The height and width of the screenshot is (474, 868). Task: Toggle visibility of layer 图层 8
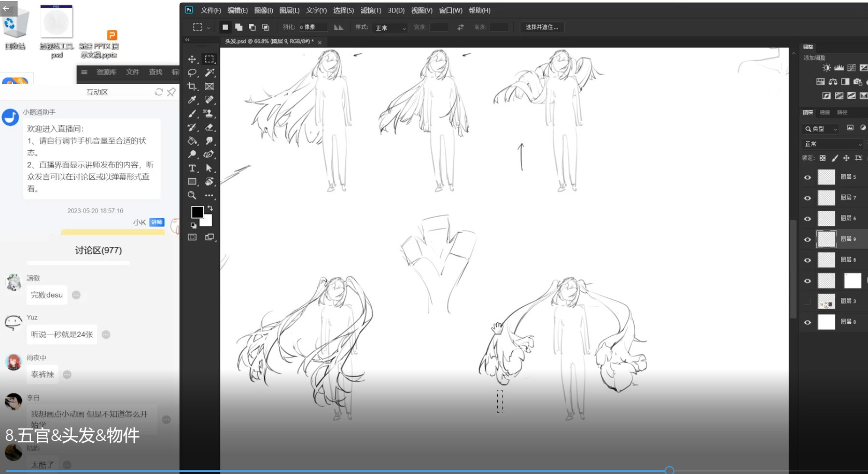coord(807,260)
